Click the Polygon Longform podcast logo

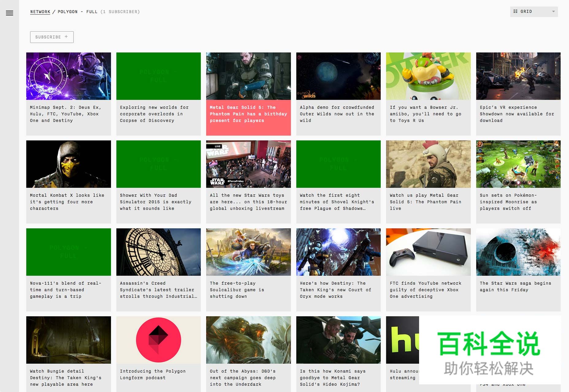158,340
